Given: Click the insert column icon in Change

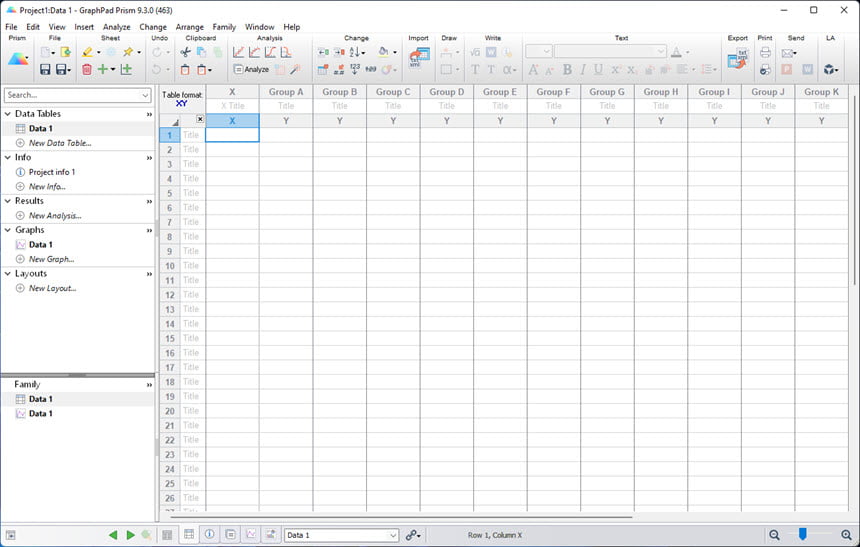Looking at the screenshot, I should (324, 52).
